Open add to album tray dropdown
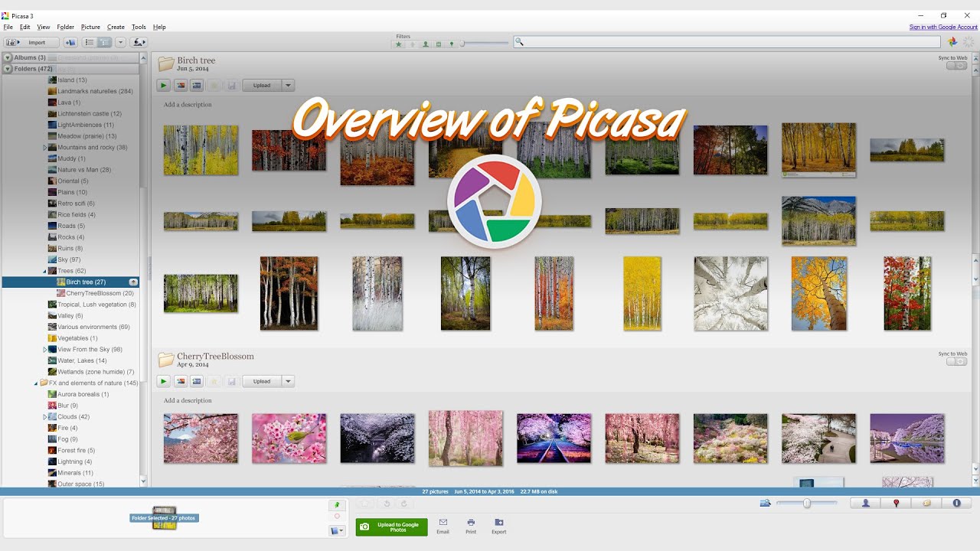The height and width of the screenshot is (551, 980). pos(337,530)
